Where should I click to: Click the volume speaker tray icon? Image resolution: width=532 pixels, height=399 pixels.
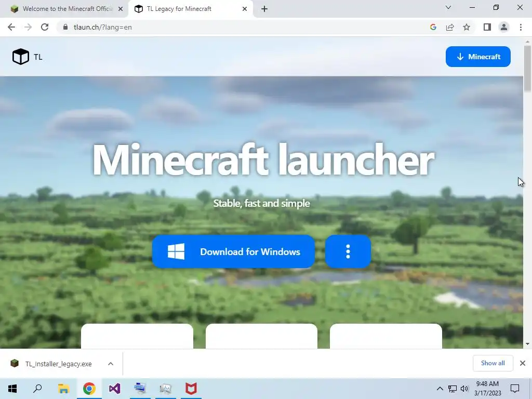click(464, 389)
